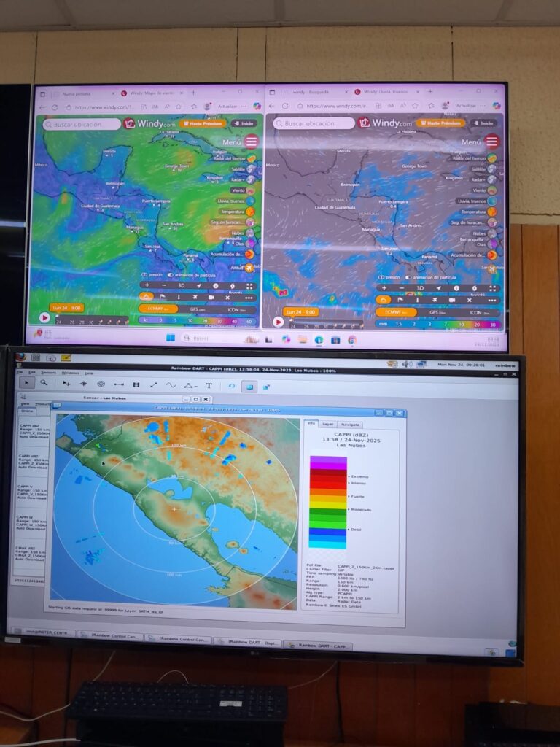This screenshot has width=560, height=747.
Task: Select the crosshair target tool
Action: [x=101, y=384]
